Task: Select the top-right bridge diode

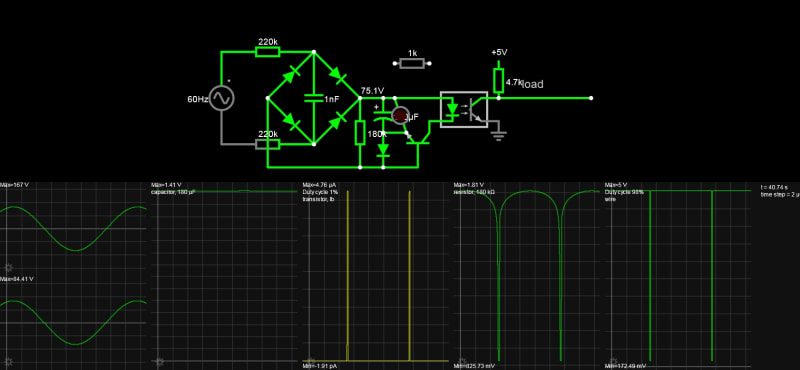Action: point(337,76)
